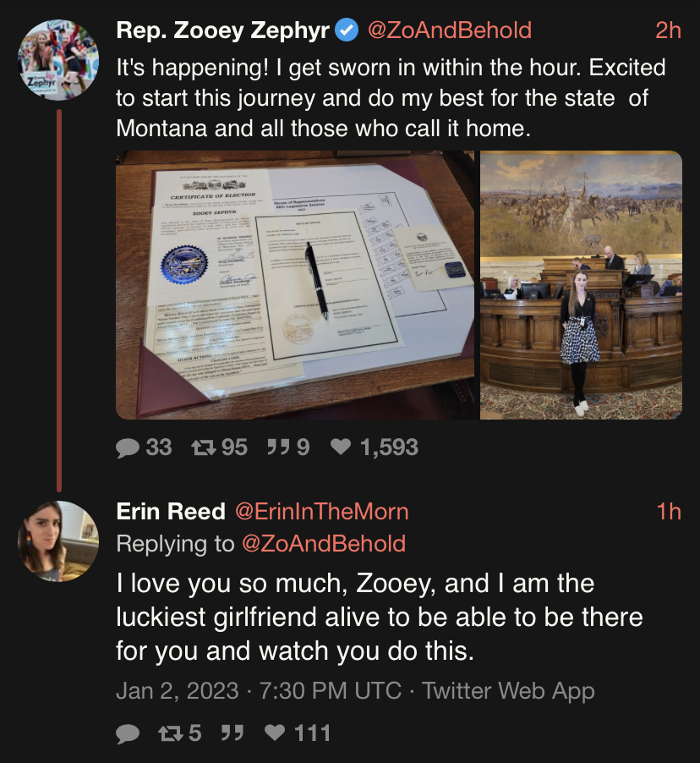Open Zooey Zephyr's profile picture
Viewport: 700px width, 763px height.
58,59
